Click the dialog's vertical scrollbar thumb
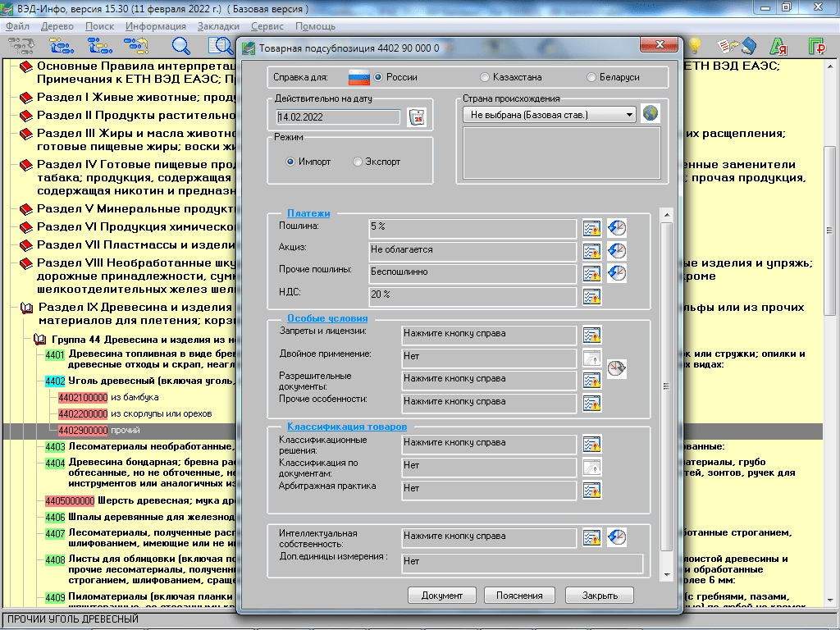The image size is (840, 630). point(666,386)
